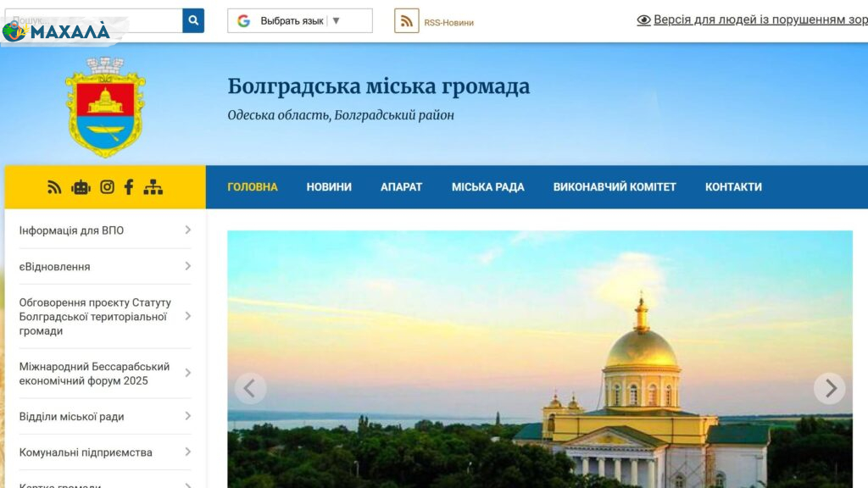Open the RSS-Новини feed icon
Image resolution: width=868 pixels, height=488 pixels.
[406, 21]
